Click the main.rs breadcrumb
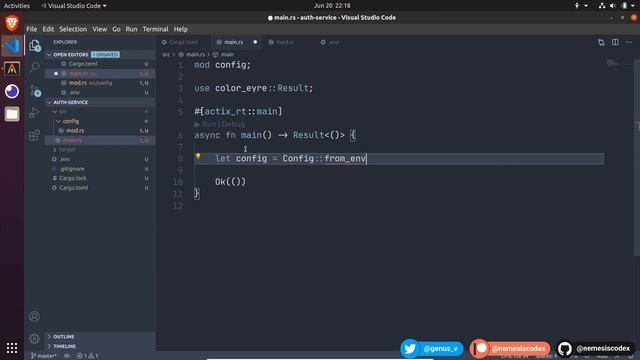 point(192,54)
